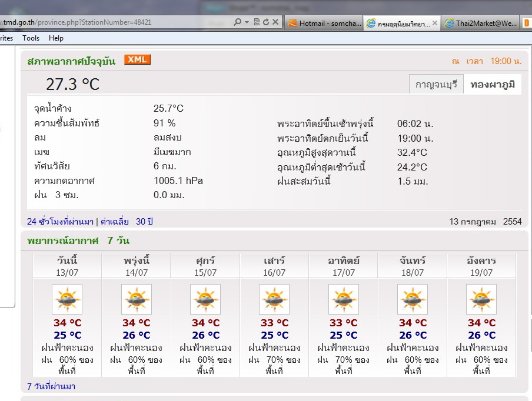The image size is (532, 401).
Task: Switch to the Hotmail tab
Action: tap(322, 24)
